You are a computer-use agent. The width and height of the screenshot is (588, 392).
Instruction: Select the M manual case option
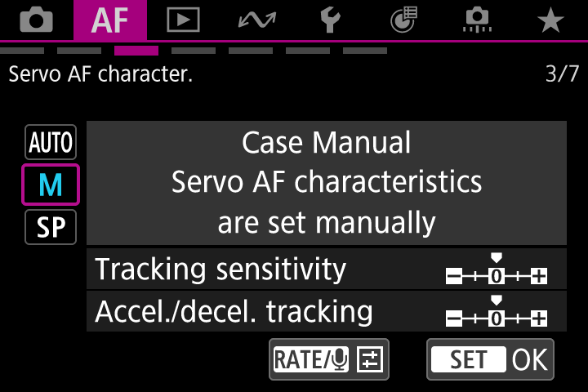(51, 185)
